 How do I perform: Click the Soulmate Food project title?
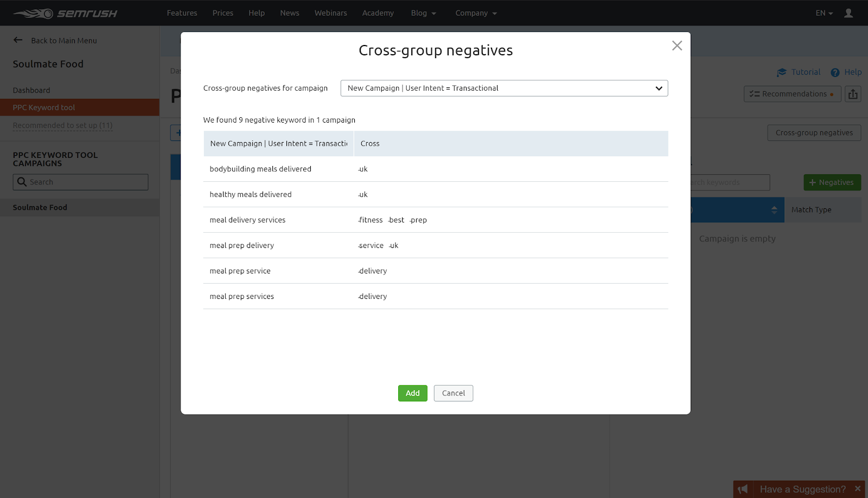click(x=48, y=64)
